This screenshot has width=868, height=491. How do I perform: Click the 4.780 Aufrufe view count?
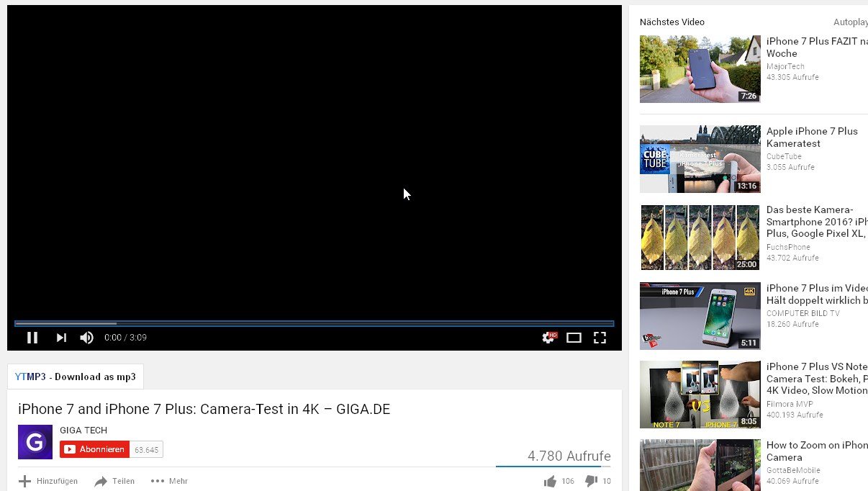[x=569, y=456]
